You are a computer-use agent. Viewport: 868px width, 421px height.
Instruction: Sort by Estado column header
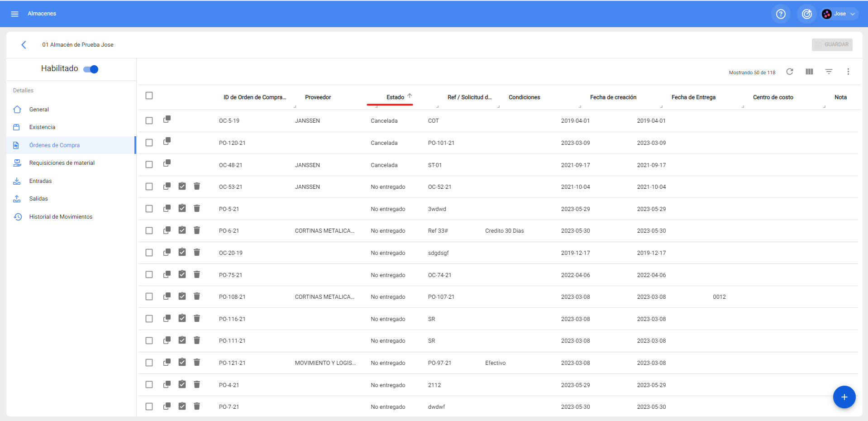pos(395,97)
